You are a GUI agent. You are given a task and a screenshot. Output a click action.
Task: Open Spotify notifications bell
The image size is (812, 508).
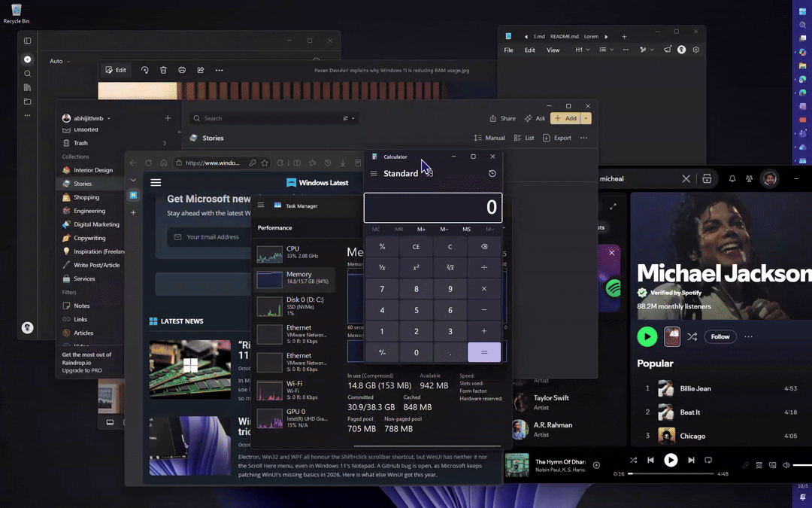click(732, 178)
